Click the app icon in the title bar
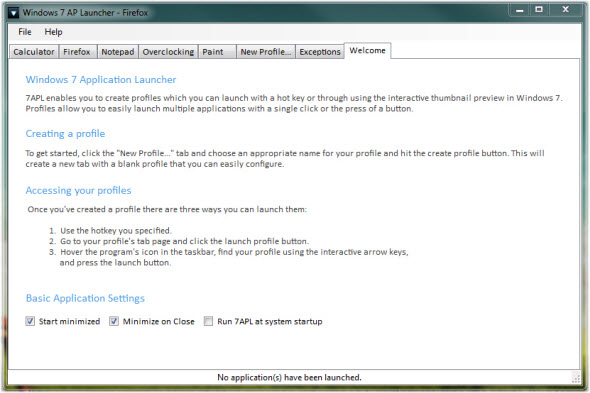The image size is (590, 393). coord(14,13)
